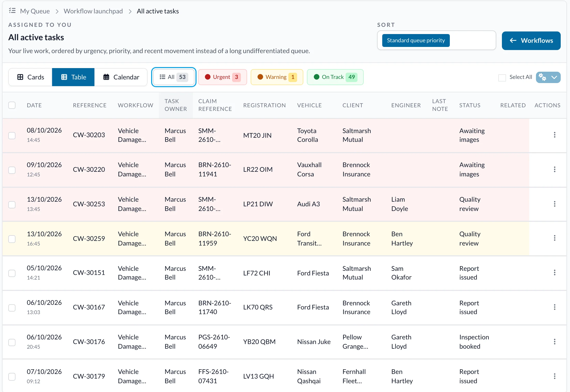The height and width of the screenshot is (392, 570).
Task: Open actions menu for CW-30259 row
Action: click(555, 238)
